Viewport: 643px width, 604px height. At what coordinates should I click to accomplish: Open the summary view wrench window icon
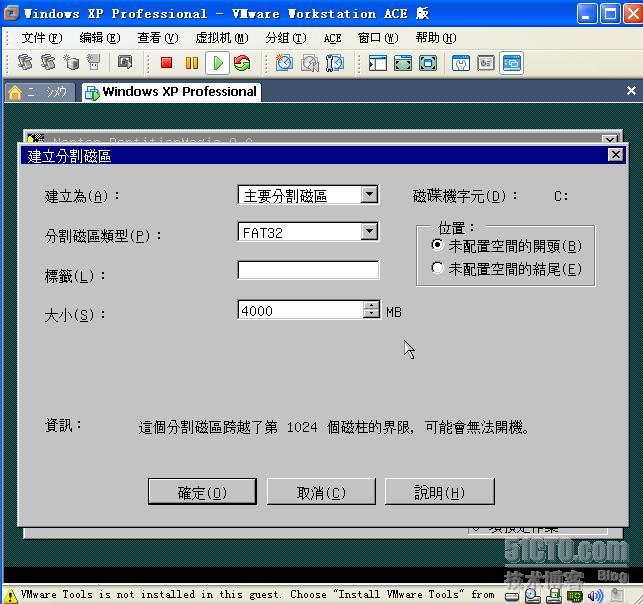pyautogui.click(x=461, y=64)
